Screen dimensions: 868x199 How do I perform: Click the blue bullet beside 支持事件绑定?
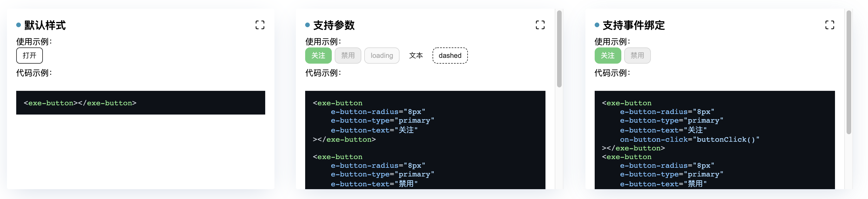click(x=597, y=25)
